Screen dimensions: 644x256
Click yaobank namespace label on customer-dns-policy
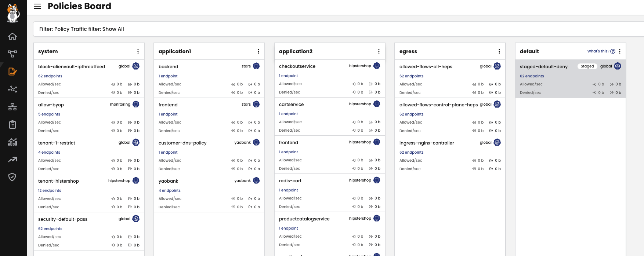point(243,143)
